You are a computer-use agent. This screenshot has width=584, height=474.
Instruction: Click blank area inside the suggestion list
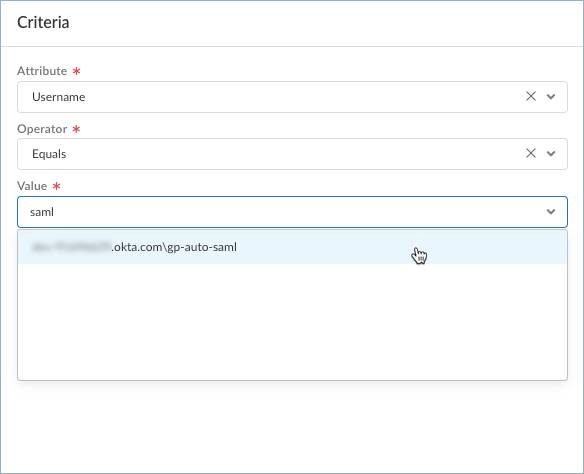292,322
